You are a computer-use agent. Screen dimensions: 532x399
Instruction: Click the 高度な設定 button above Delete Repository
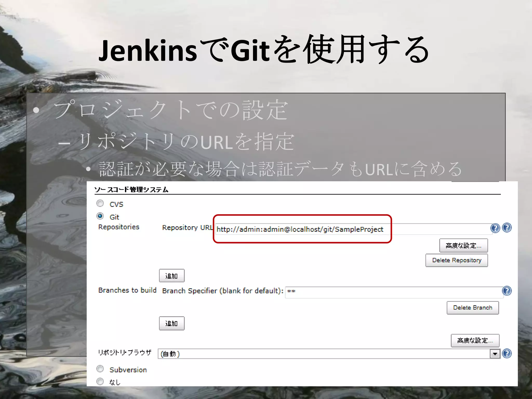(463, 245)
